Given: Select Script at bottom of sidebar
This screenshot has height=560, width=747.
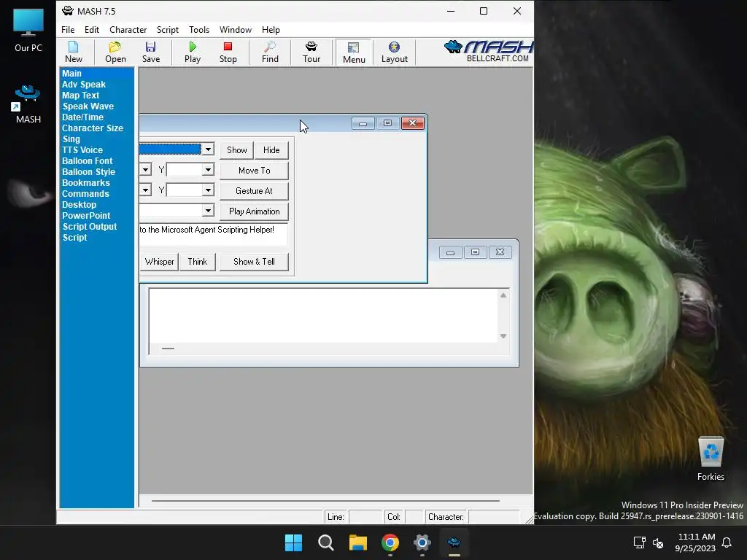Looking at the screenshot, I should [75, 238].
